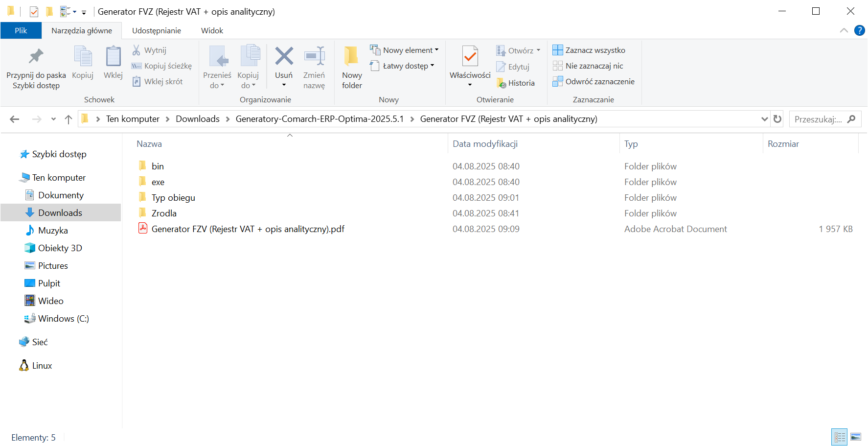This screenshot has width=868, height=446.
Task: Open Dokumenty in sidebar
Action: tap(61, 195)
